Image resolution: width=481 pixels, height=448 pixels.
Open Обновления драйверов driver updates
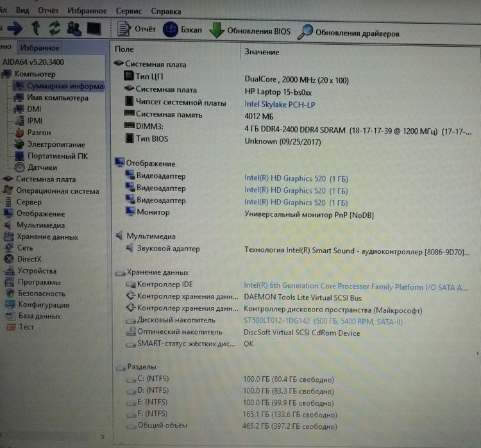(348, 33)
